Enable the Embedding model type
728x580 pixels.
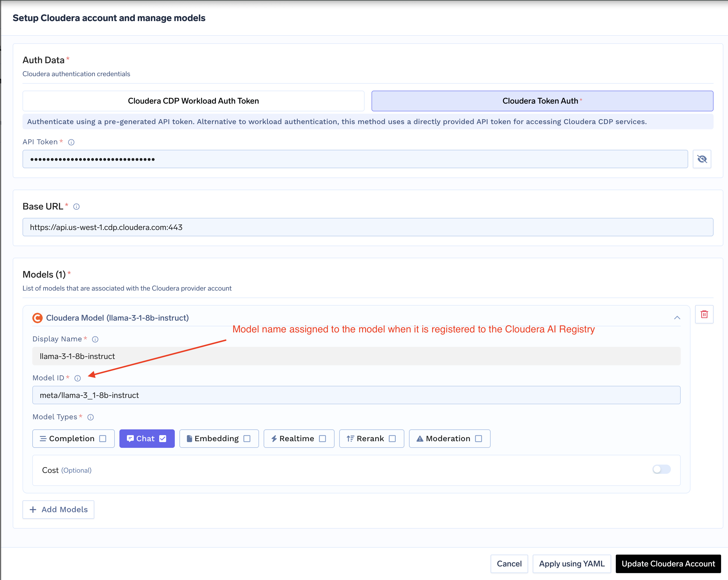pos(248,438)
